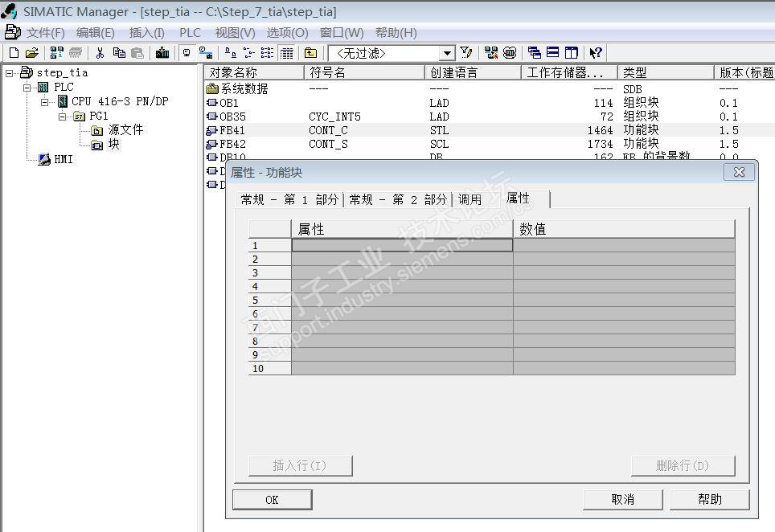Click the 插入行(I) button

pyautogui.click(x=300, y=465)
